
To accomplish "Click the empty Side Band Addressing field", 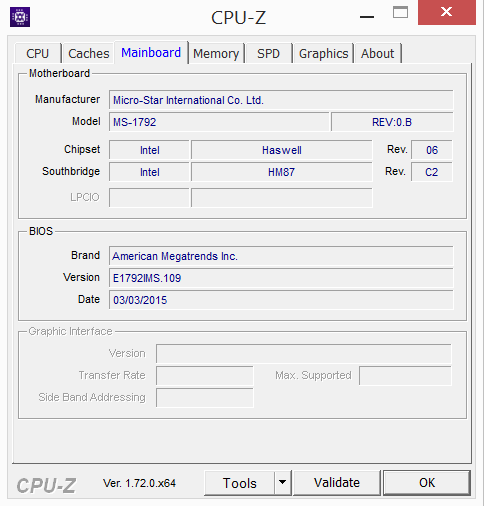I will [x=205, y=398].
